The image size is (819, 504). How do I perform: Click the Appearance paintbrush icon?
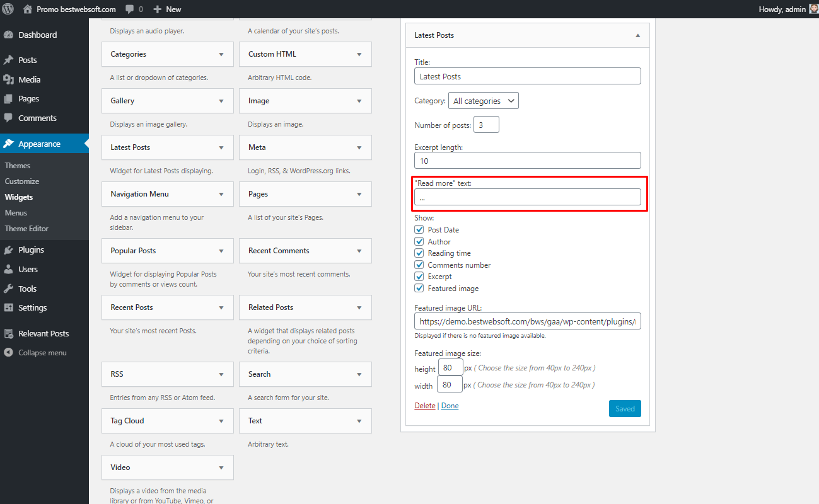pos(9,144)
